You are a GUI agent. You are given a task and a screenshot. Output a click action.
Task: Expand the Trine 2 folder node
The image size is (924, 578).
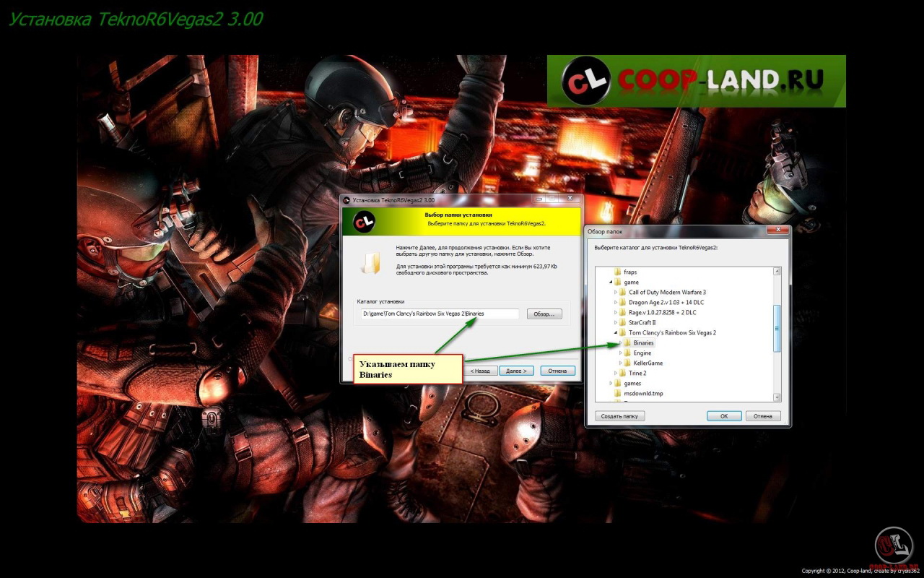pos(616,373)
